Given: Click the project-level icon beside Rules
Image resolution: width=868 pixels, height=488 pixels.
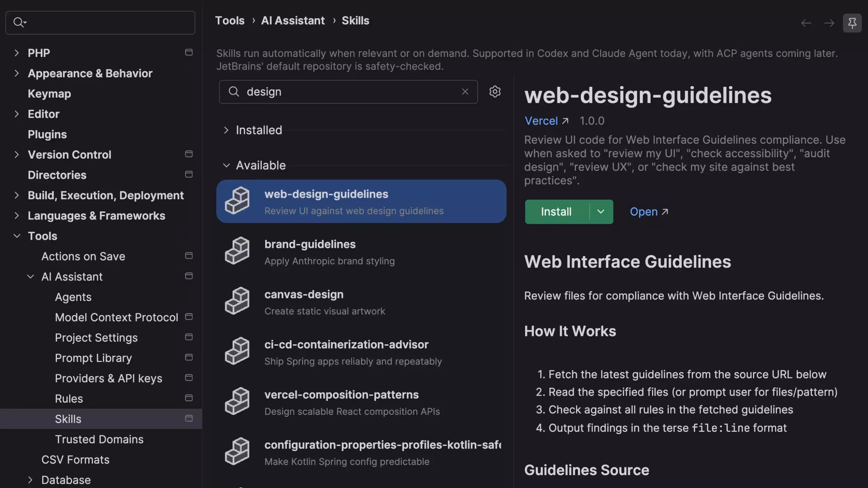Looking at the screenshot, I should (189, 398).
